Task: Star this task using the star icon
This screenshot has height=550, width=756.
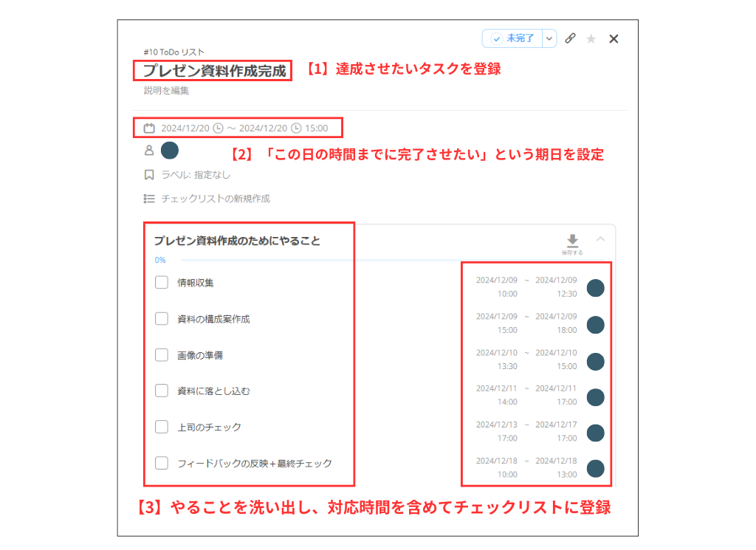Action: pos(591,38)
